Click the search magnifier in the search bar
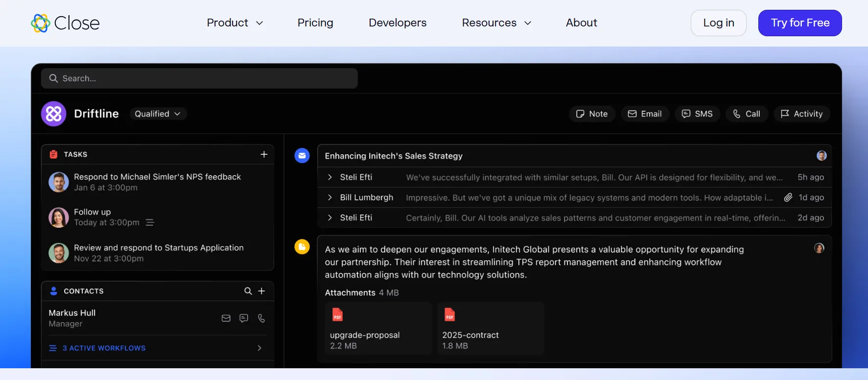Viewport: 868px width, 380px height. click(53, 78)
